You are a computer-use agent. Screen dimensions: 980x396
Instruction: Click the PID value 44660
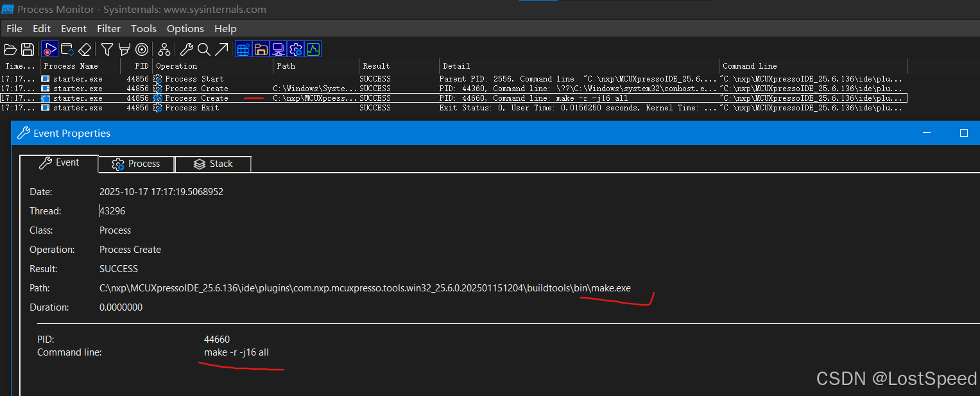[x=217, y=340]
